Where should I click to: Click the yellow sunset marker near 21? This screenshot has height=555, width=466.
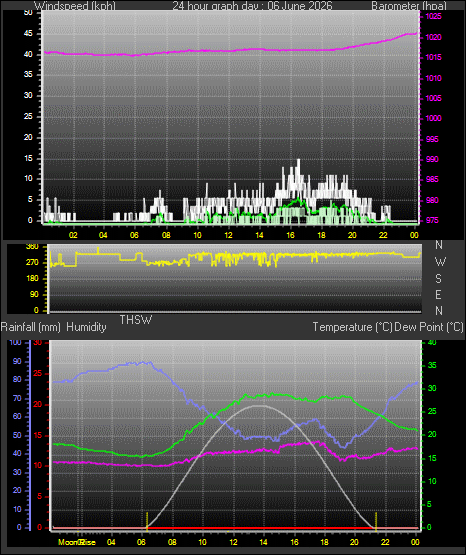(376, 521)
